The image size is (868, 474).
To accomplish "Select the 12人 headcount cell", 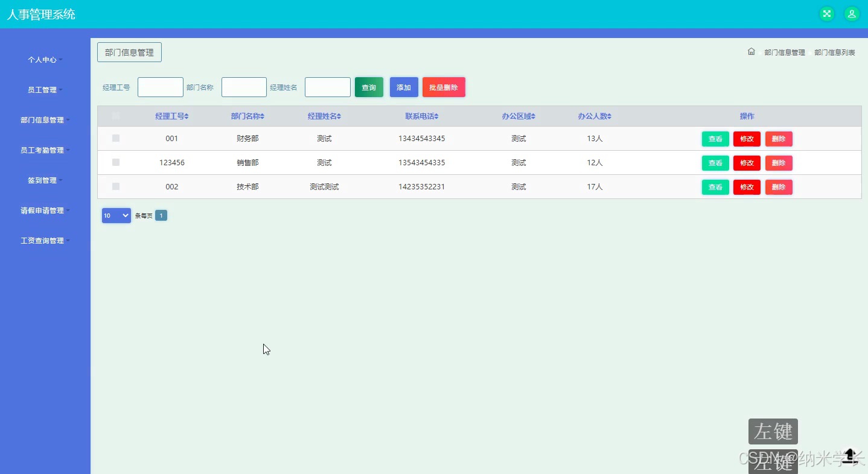I will click(x=595, y=163).
